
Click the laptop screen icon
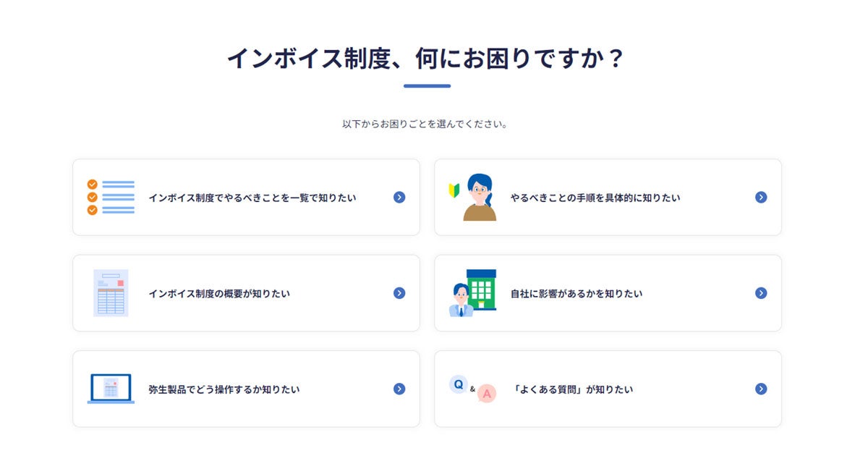110,389
